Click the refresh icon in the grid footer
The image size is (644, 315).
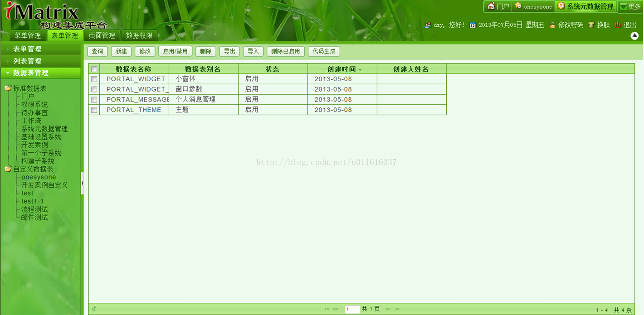(x=94, y=309)
